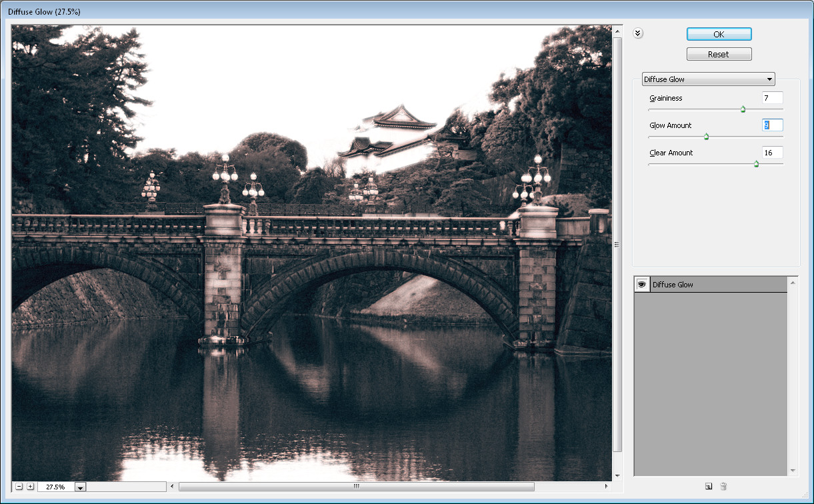Zoom in the preview with plus button
Screen dimensions: 814x504
pos(30,487)
